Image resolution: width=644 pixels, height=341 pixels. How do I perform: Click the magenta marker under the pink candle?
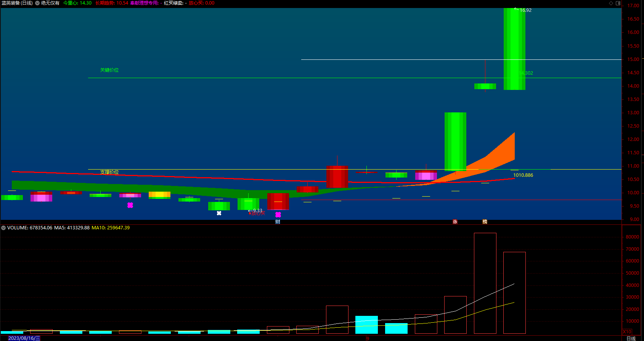pyautogui.click(x=130, y=205)
